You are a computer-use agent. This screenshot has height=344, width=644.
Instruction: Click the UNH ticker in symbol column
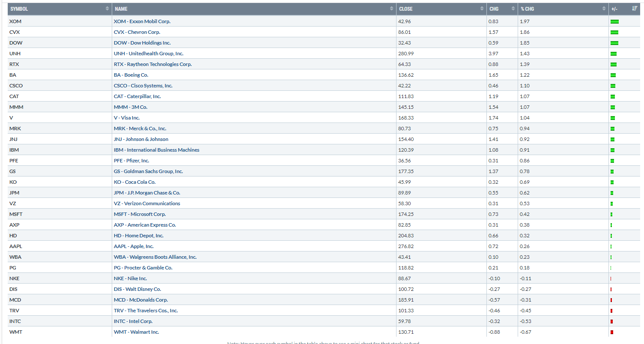coord(15,54)
